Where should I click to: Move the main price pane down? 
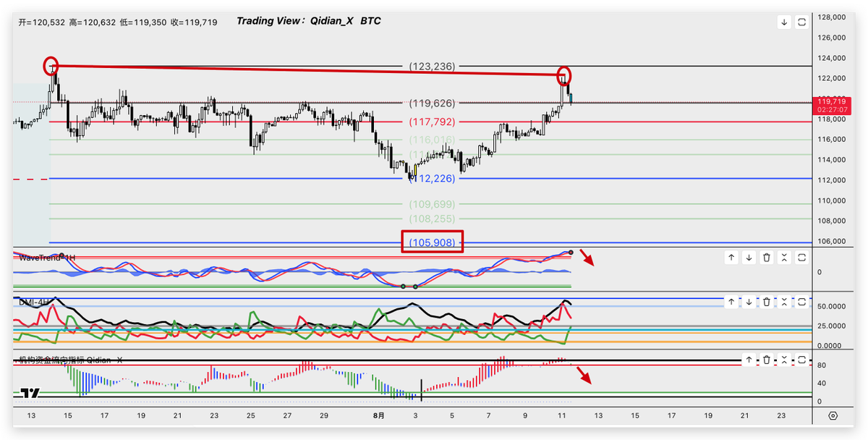click(784, 22)
